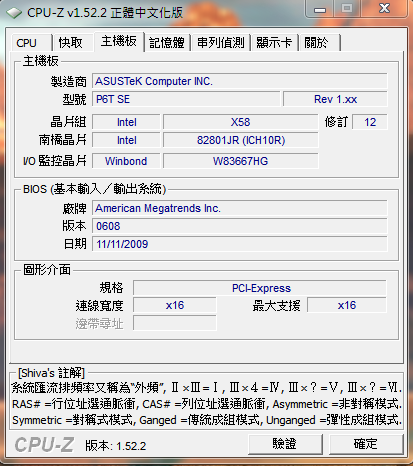The height and width of the screenshot is (466, 413).
Task: Click the BIOS (基本輸入／輸出系統) group label
Action: click(94, 189)
